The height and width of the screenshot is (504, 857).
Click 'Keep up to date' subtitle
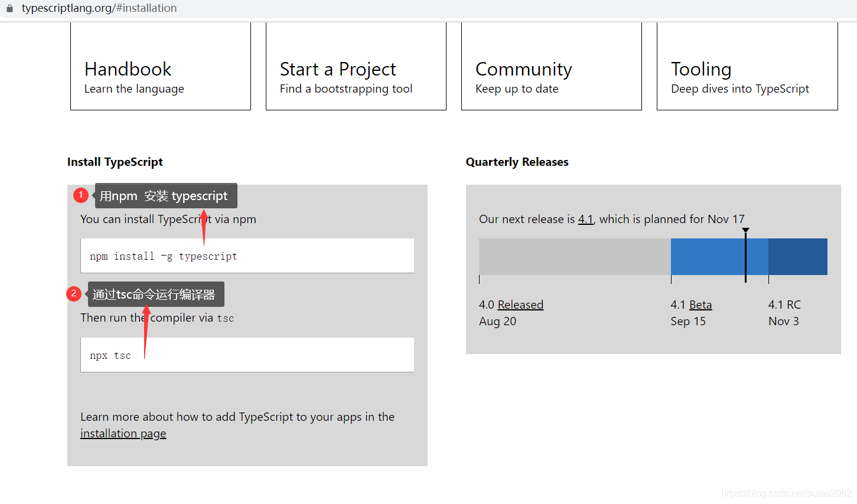[517, 89]
